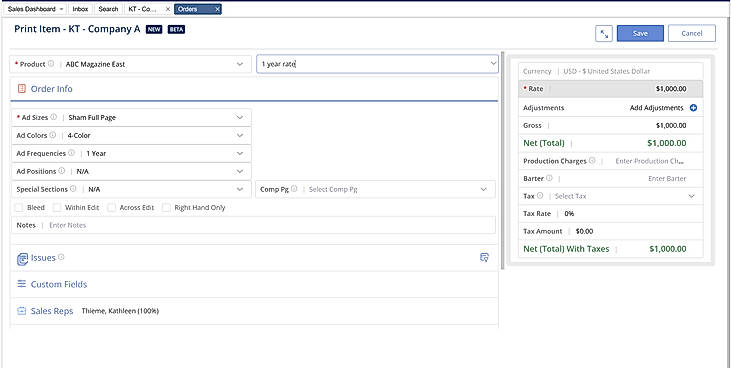This screenshot has height=368, width=731.
Task: Click the info icon beside Comp Pg
Action: point(294,189)
